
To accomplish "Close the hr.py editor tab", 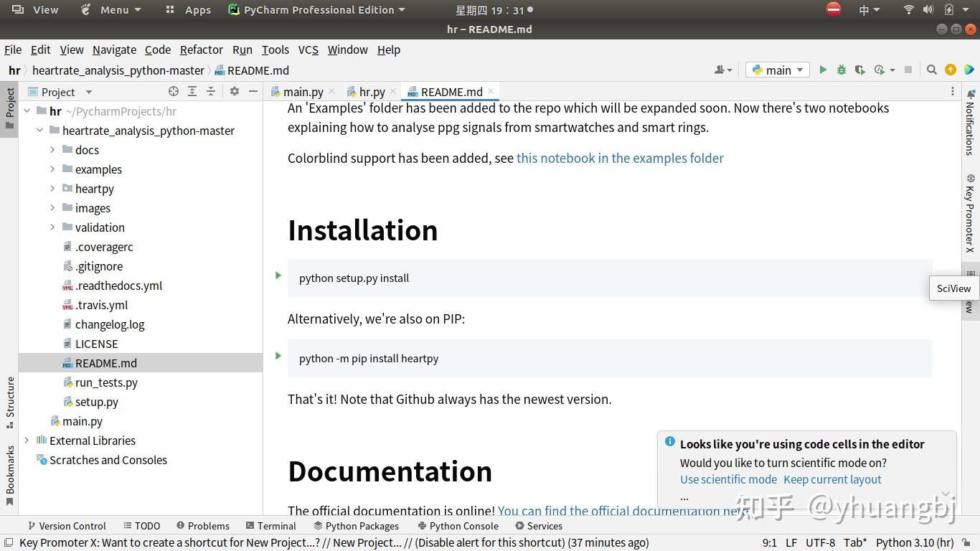I will coord(393,92).
